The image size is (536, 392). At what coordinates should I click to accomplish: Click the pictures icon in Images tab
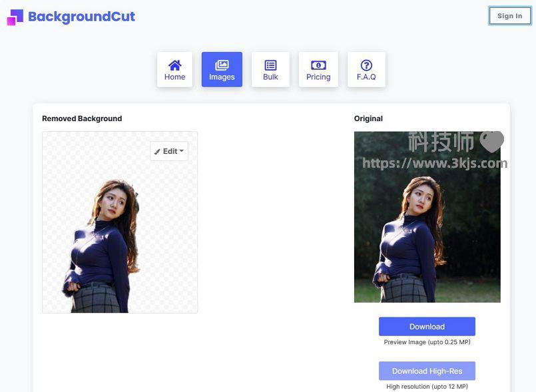coord(222,65)
